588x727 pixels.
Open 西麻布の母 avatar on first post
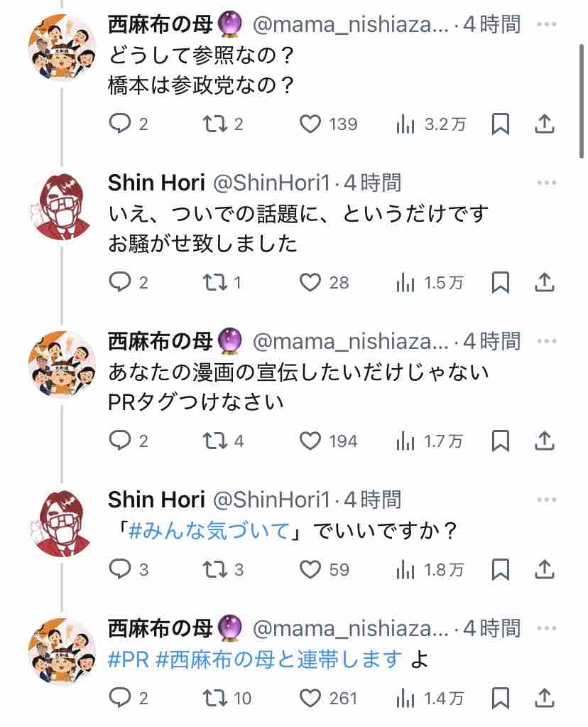[x=62, y=47]
